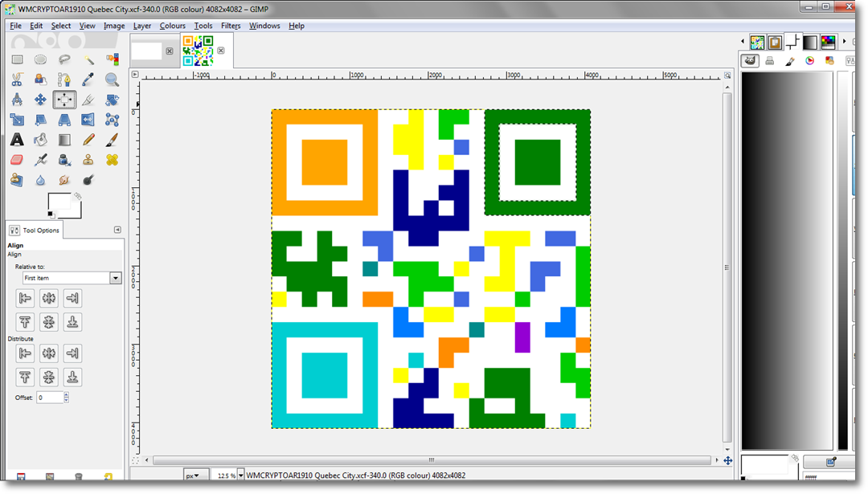
Task: Choose the Bucket Fill tool
Action: tap(40, 140)
